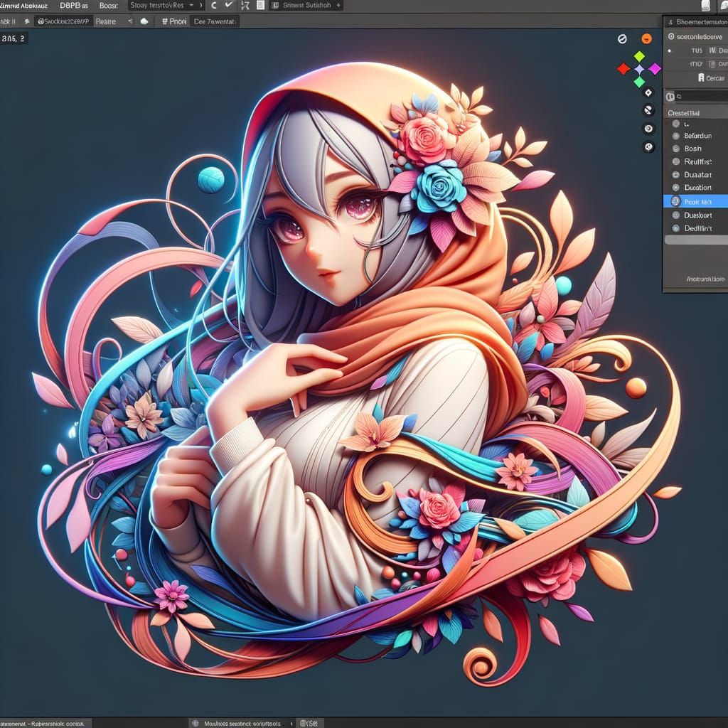Switch to the Reaire tab
Image resolution: width=728 pixels, height=728 pixels.
pyautogui.click(x=105, y=21)
